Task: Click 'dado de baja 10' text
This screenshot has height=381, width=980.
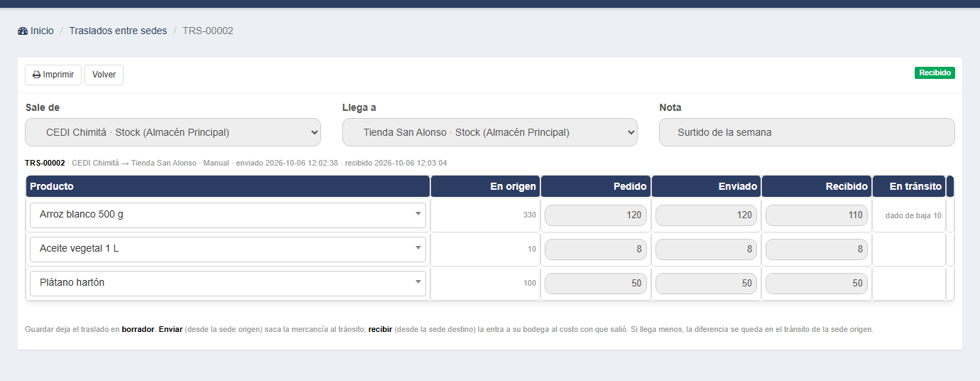Action: pos(913,215)
